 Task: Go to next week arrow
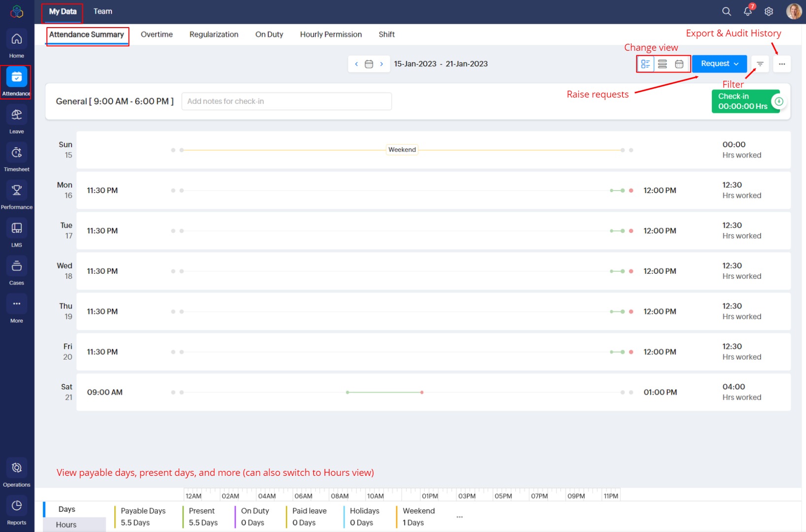coord(381,64)
